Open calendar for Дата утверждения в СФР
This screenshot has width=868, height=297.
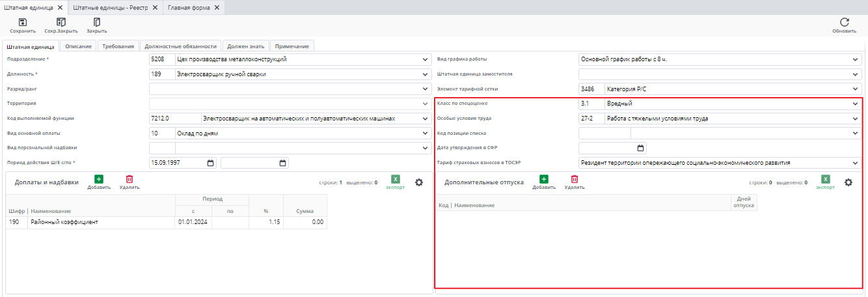(x=640, y=148)
